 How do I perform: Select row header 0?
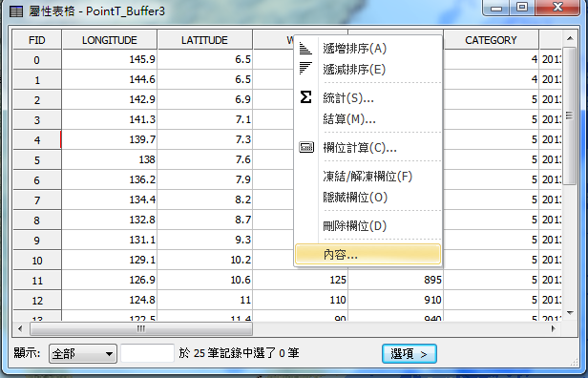pos(36,60)
